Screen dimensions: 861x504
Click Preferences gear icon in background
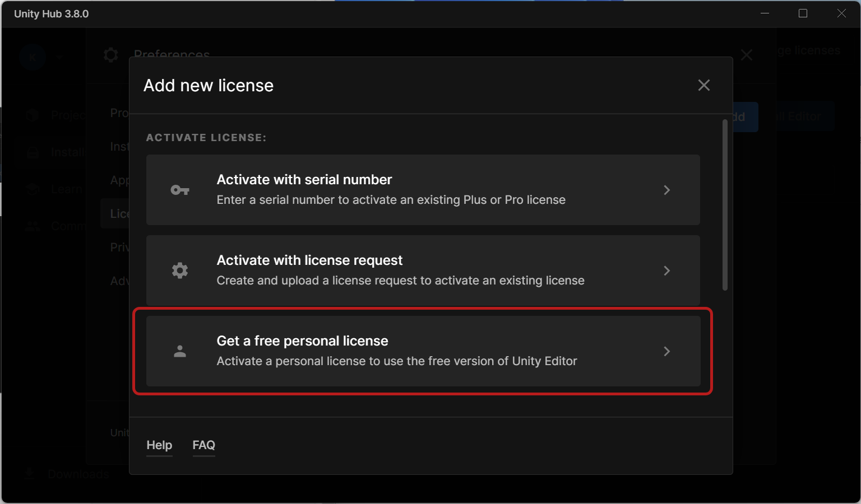click(111, 55)
